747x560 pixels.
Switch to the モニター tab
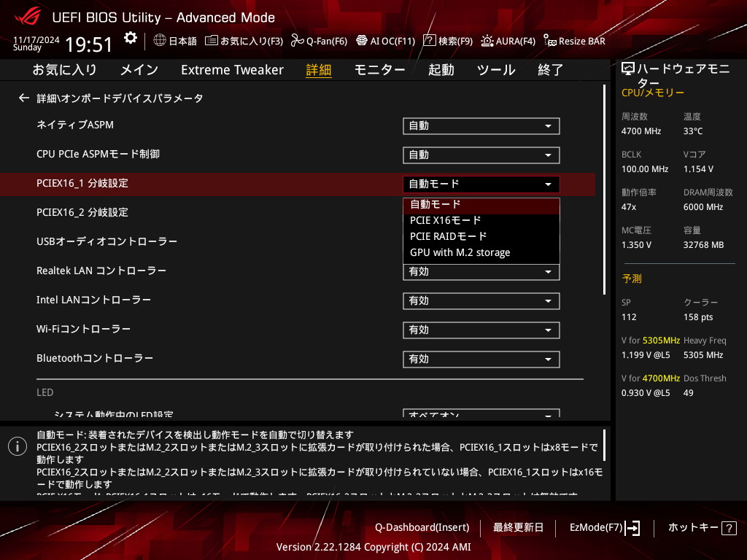(379, 70)
